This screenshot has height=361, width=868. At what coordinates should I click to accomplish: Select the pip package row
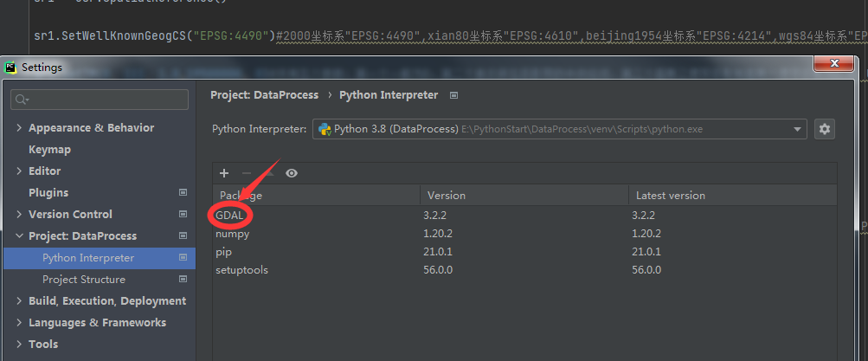pos(524,252)
